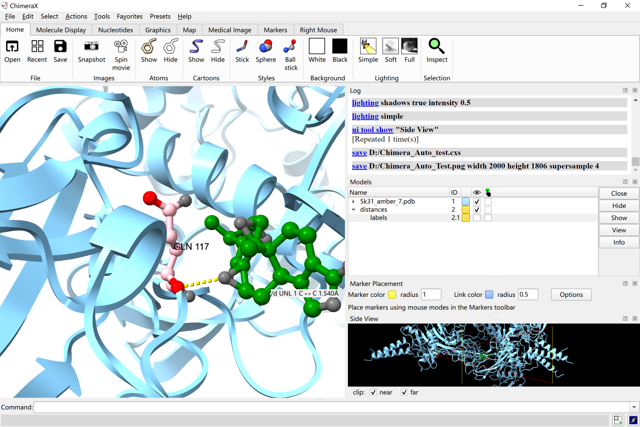Click the Close button in Models panel
Viewport: 640px width, 427px height.
point(619,193)
